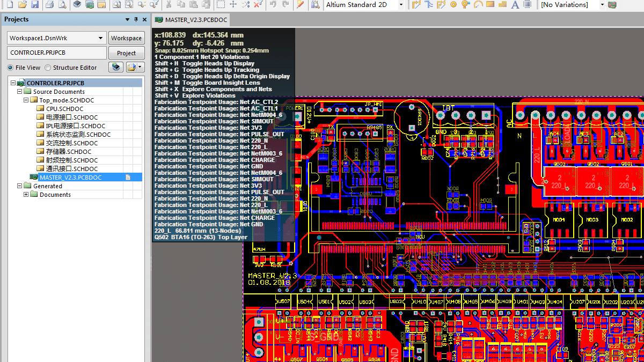Select the place string text tool
This screenshot has width=644, height=362.
(x=515, y=5)
